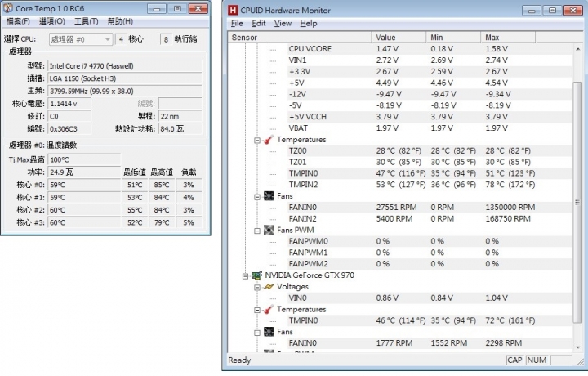The width and height of the screenshot is (588, 376).
Task: Collapse the motherboard Temperatures node
Action: coord(257,141)
